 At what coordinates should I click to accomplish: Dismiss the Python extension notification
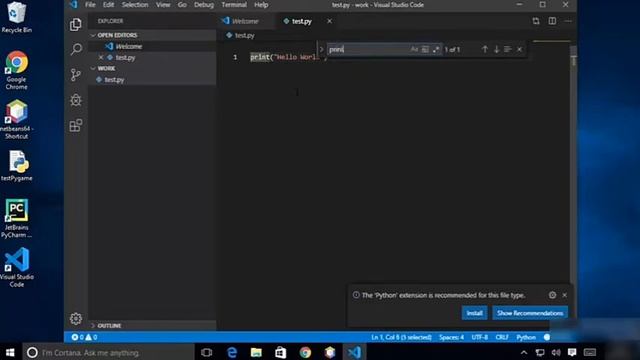tap(564, 295)
